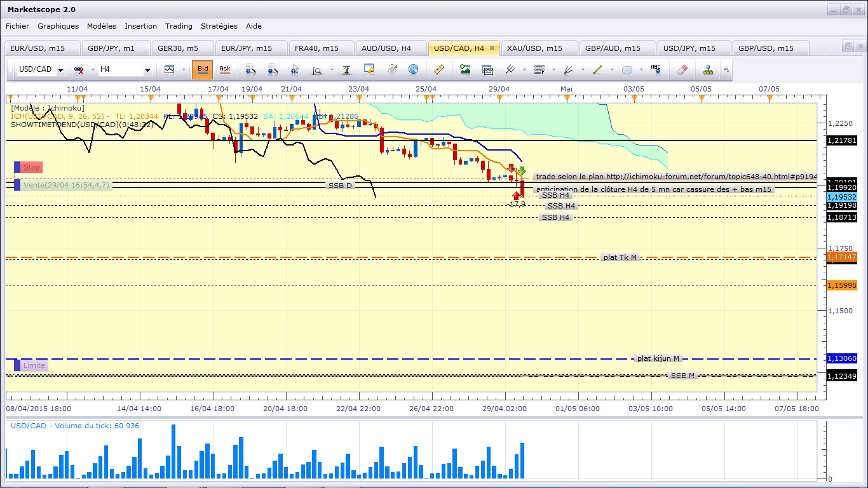Click the [Modèle : Ichimoku] label
Screen dimensions: 868x488
coord(48,108)
